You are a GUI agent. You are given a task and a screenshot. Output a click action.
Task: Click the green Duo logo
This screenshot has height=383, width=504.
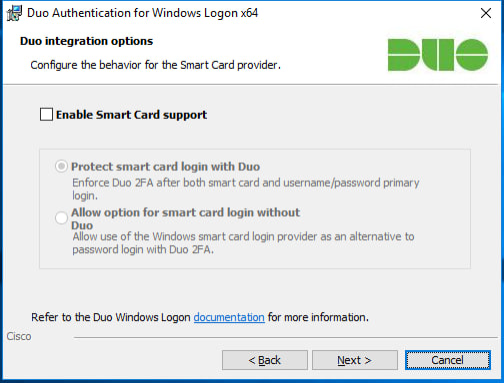(438, 55)
